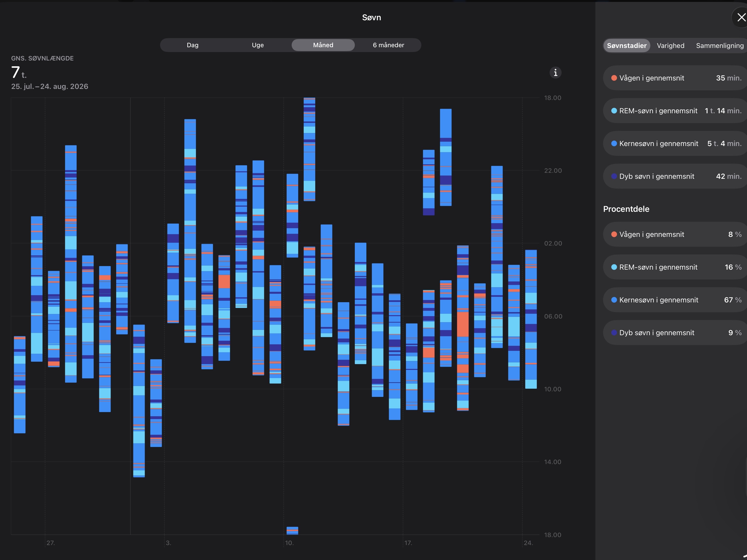
Task: Select Kernesøvn i gennemsnit 5 t. 4 min. row
Action: [675, 143]
